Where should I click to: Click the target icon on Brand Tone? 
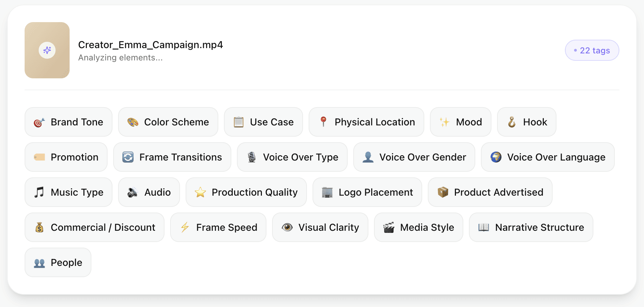39,122
